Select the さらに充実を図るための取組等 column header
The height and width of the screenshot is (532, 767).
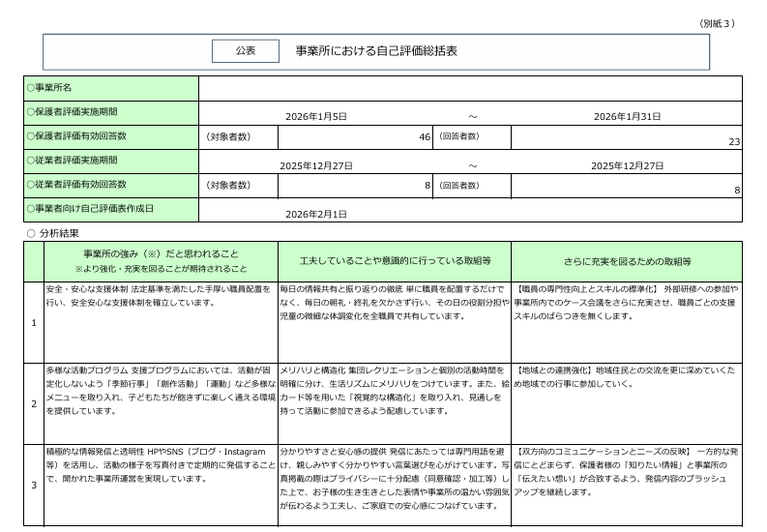626,261
